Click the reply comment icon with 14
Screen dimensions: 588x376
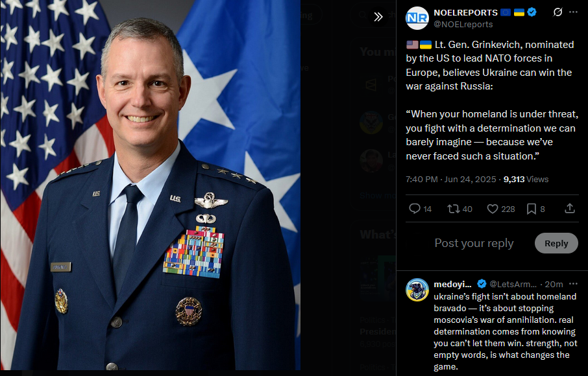pyautogui.click(x=420, y=209)
